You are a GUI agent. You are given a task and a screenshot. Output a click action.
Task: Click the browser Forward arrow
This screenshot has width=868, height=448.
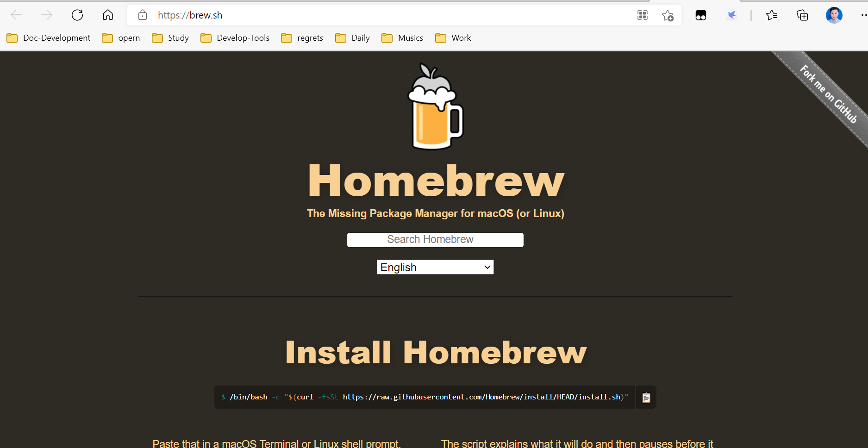[x=47, y=15]
